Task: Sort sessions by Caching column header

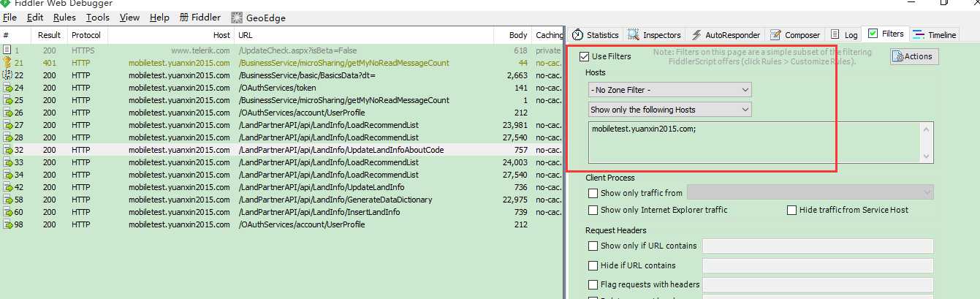Action: coord(547,35)
